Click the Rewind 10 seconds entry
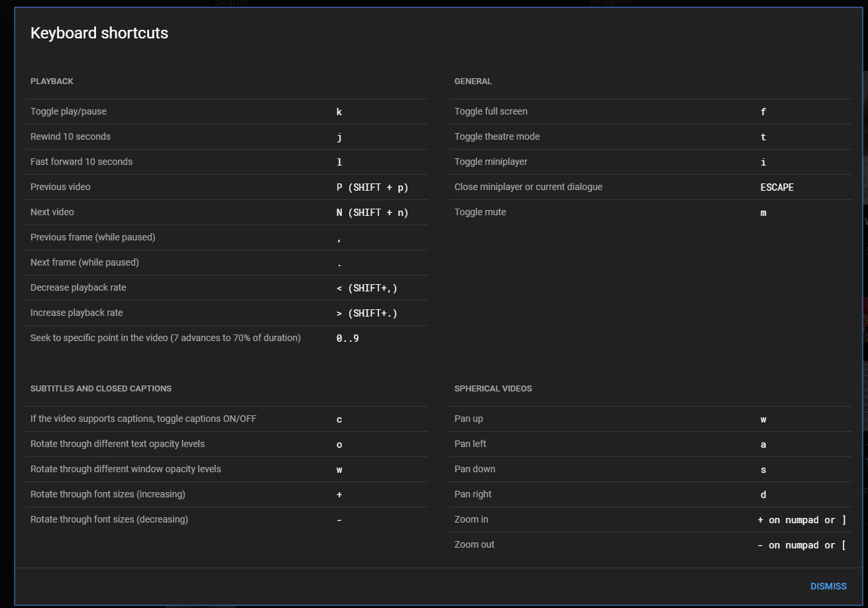The width and height of the screenshot is (868, 608). [x=70, y=136]
